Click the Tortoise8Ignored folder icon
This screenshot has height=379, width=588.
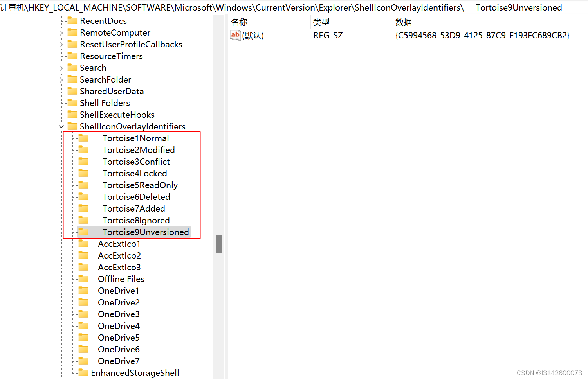83,220
